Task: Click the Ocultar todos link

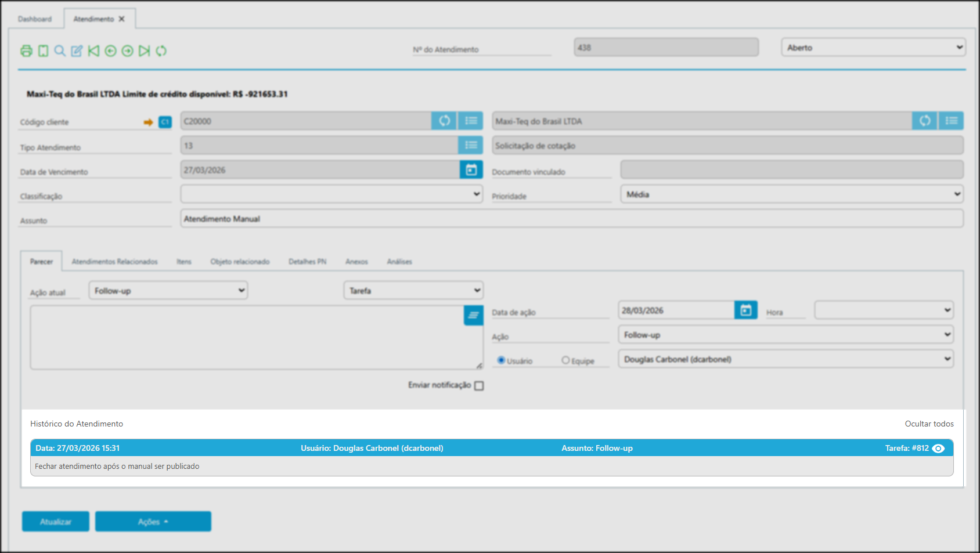Action: coord(929,424)
